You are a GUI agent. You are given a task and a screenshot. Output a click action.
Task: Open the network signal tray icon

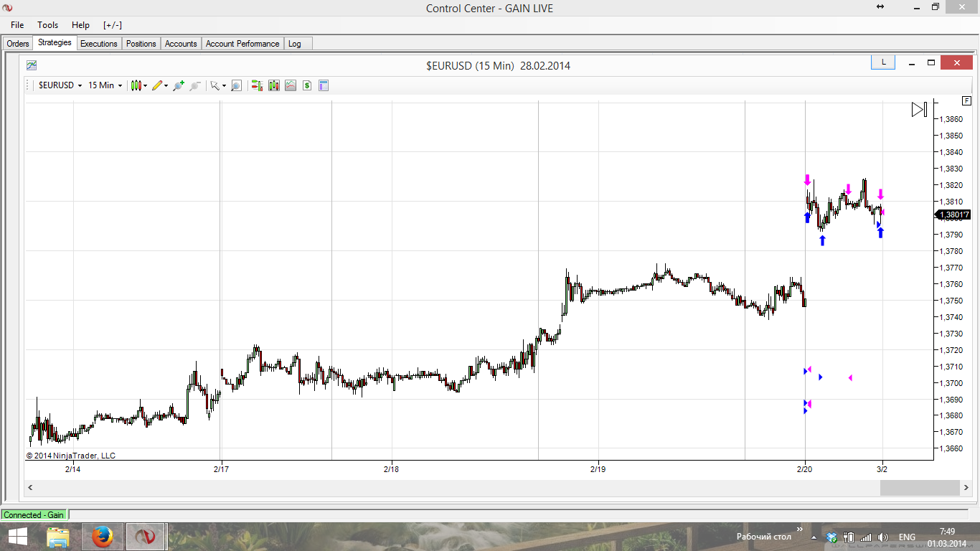(x=866, y=537)
